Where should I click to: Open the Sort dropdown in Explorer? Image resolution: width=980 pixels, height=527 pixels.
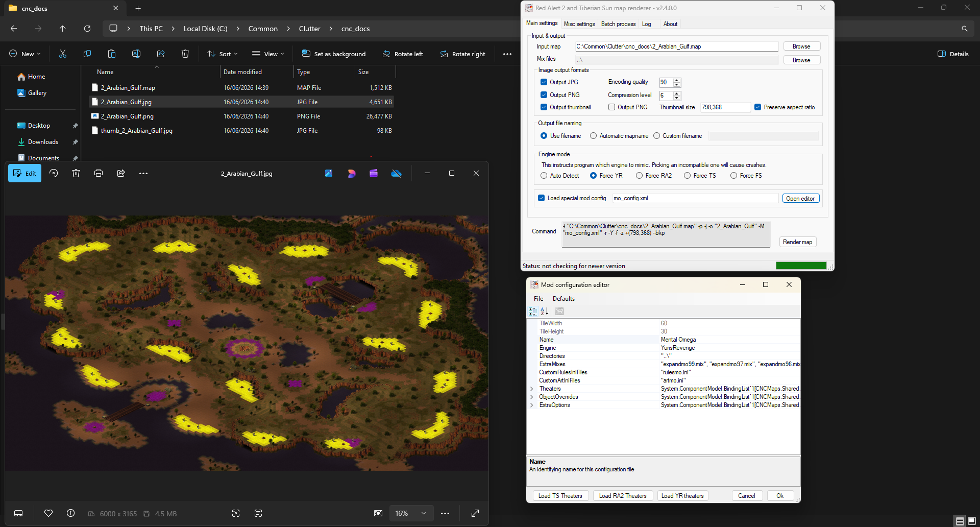222,54
